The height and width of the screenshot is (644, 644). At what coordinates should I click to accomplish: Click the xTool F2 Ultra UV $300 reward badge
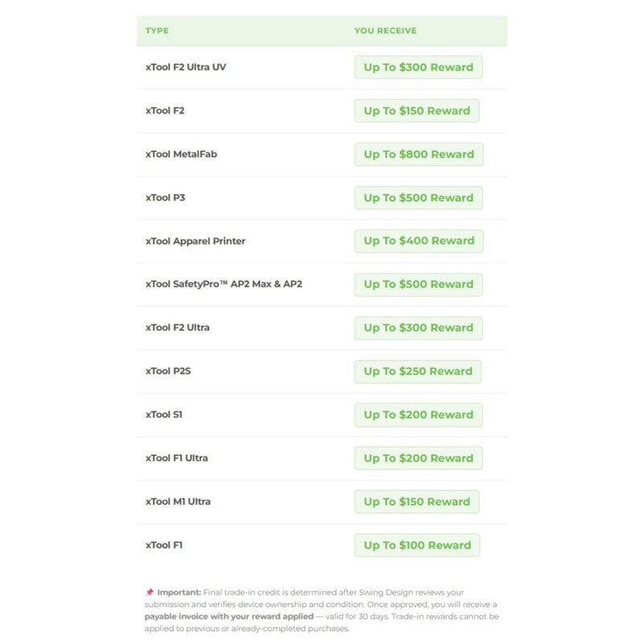(x=418, y=67)
